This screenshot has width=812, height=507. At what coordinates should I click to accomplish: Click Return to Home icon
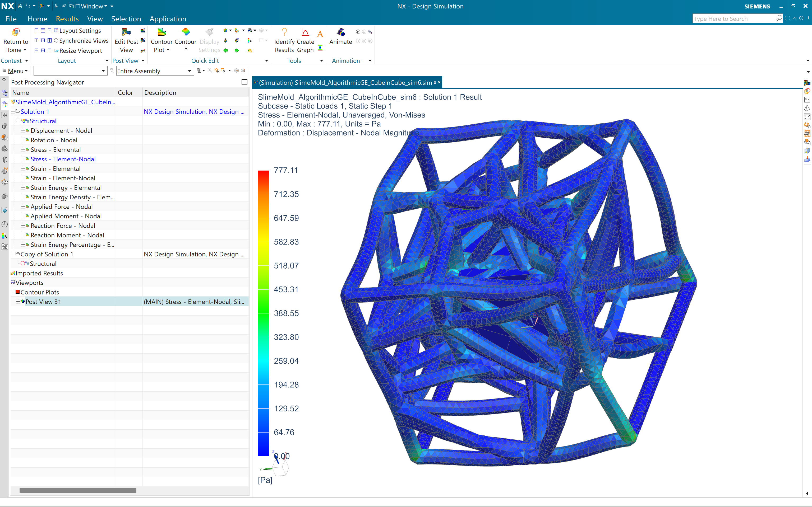coord(15,32)
